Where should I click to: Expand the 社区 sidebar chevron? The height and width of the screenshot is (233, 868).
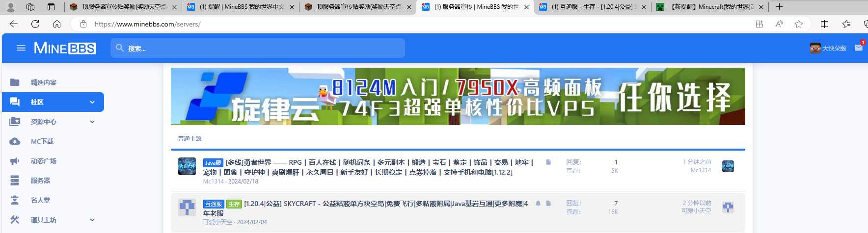[92, 102]
